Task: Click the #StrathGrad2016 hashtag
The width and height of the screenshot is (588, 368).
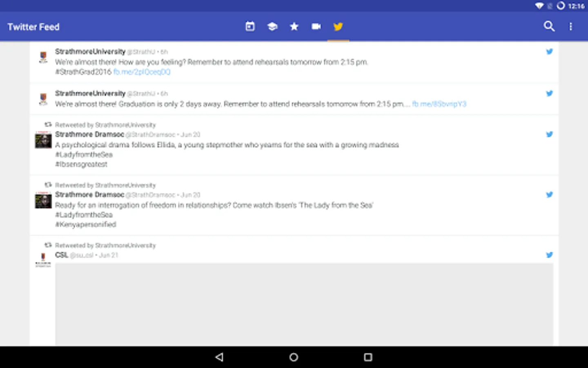Action: (83, 72)
